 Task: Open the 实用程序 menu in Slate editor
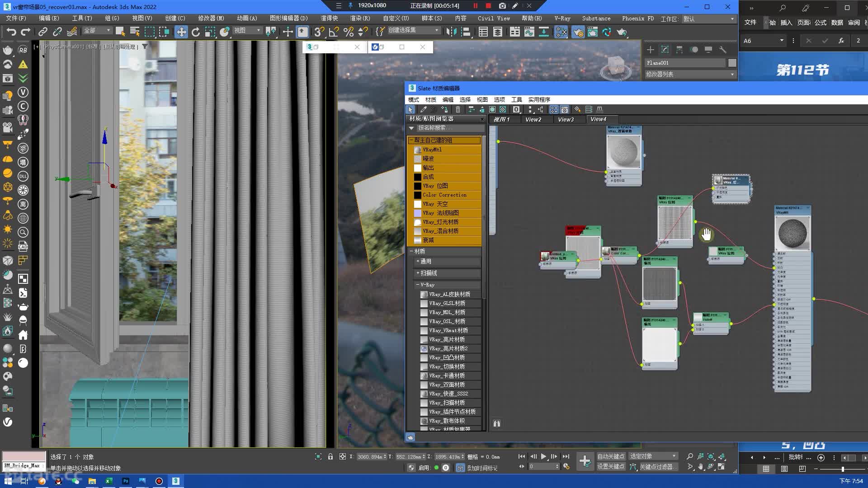click(539, 99)
